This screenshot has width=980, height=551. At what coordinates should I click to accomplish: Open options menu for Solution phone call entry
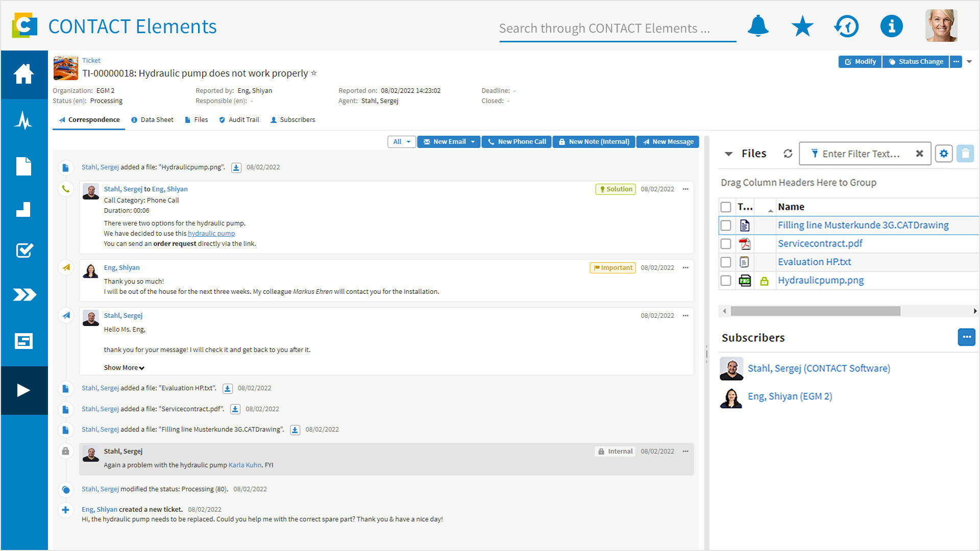pos(685,189)
